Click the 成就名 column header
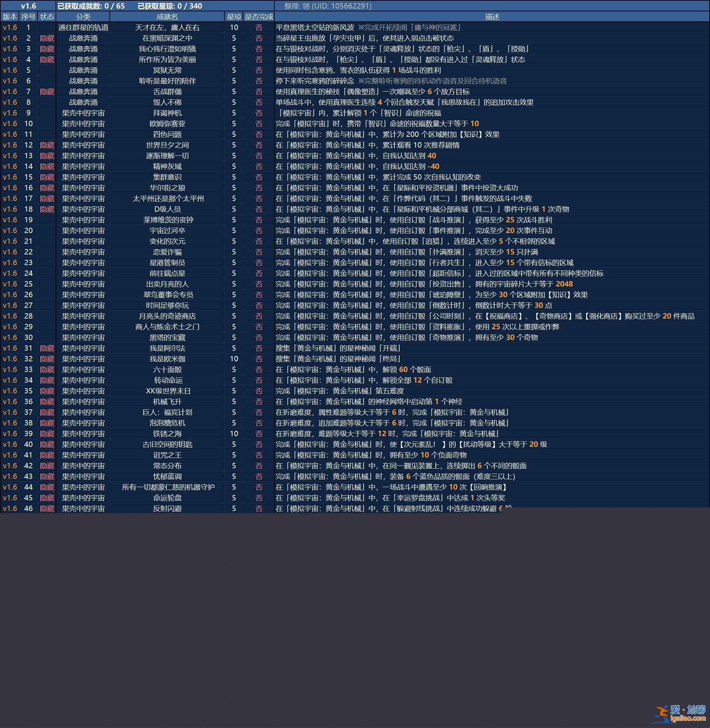This screenshot has width=710, height=728. [167, 17]
